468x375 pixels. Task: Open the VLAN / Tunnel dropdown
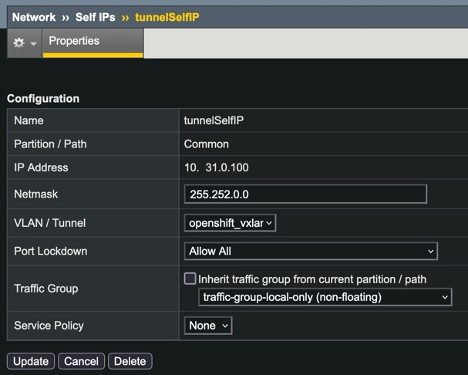(x=230, y=223)
